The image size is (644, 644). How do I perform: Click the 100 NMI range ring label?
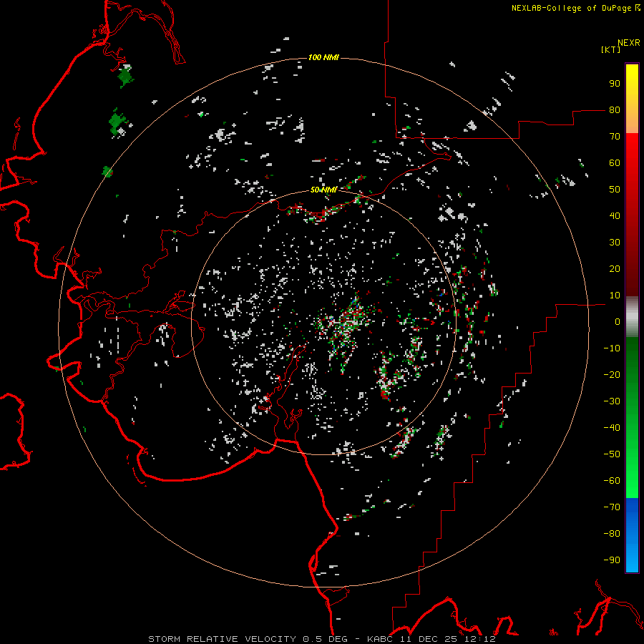[x=323, y=57]
